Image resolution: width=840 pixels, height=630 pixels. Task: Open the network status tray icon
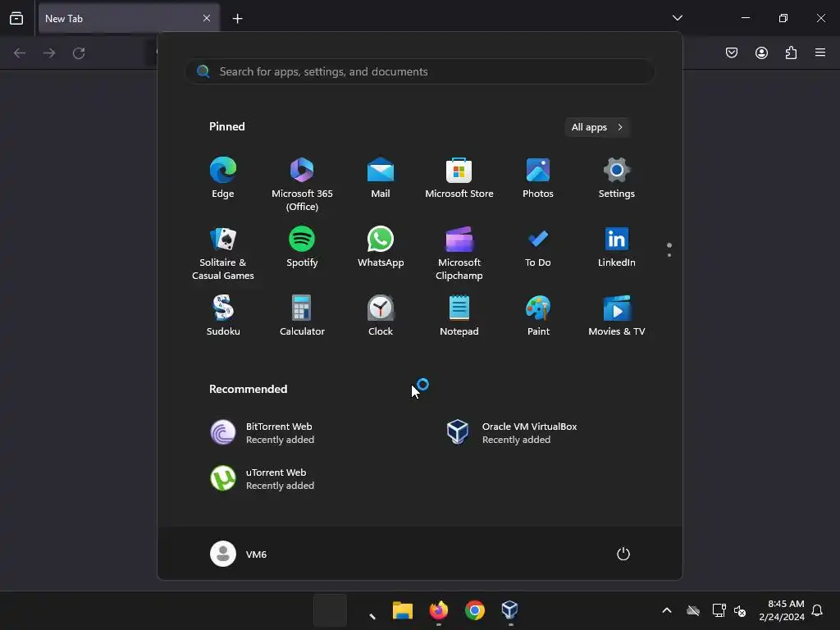click(719, 610)
